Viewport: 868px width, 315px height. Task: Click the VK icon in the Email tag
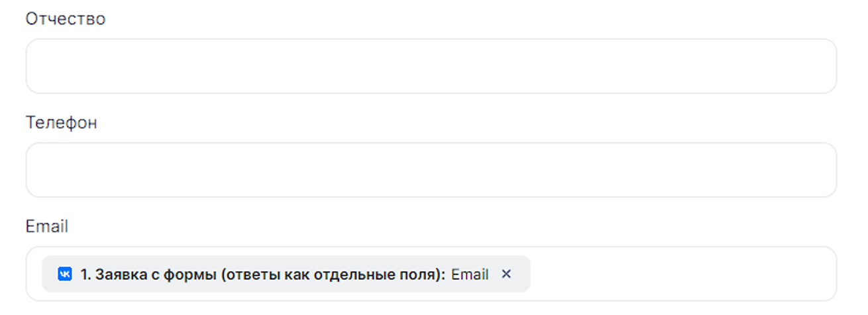[65, 274]
